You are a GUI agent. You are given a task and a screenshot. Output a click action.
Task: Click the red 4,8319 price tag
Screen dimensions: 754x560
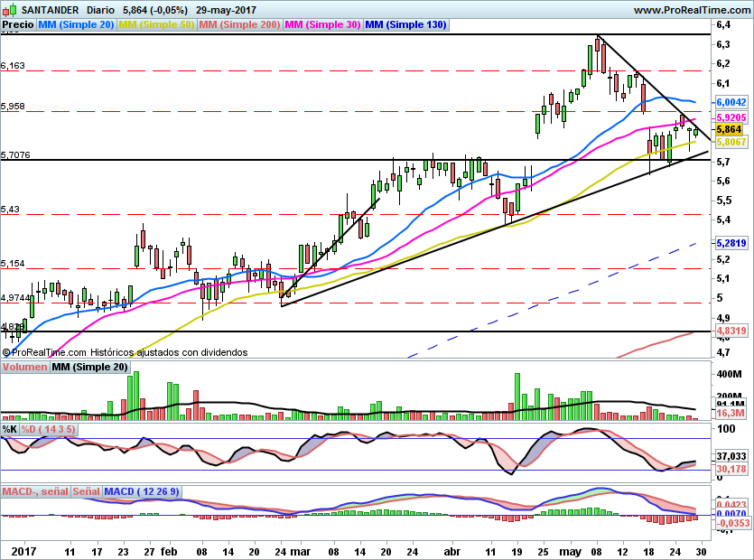(731, 331)
